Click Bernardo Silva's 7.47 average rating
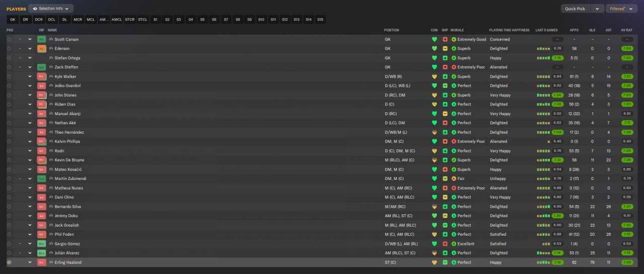The height and width of the screenshot is (274, 644). point(627,207)
